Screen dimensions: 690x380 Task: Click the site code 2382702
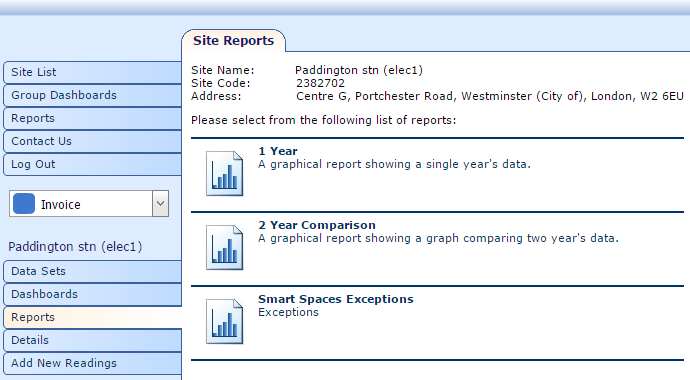(320, 83)
